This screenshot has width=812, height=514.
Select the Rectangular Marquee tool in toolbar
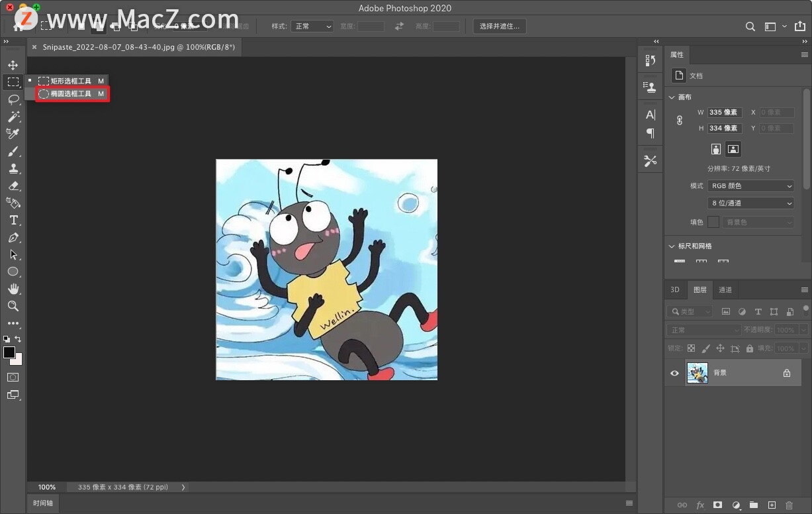[x=13, y=82]
